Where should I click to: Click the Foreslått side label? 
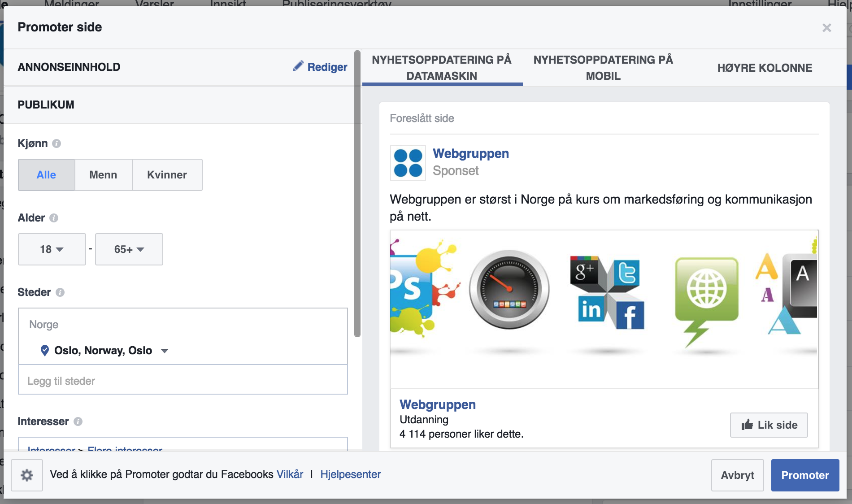tap(422, 118)
